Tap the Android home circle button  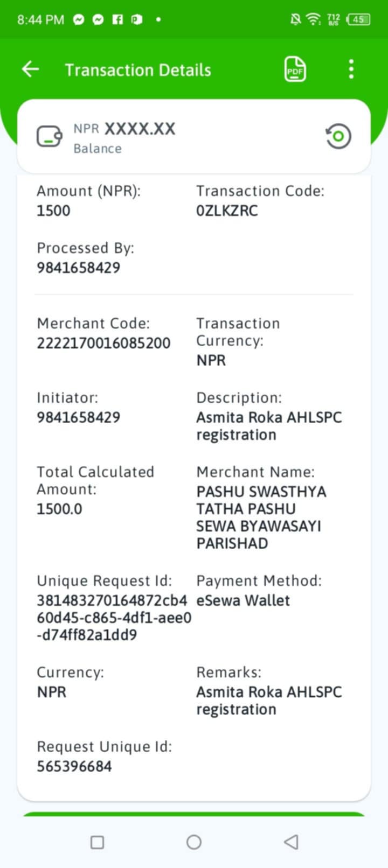(194, 842)
